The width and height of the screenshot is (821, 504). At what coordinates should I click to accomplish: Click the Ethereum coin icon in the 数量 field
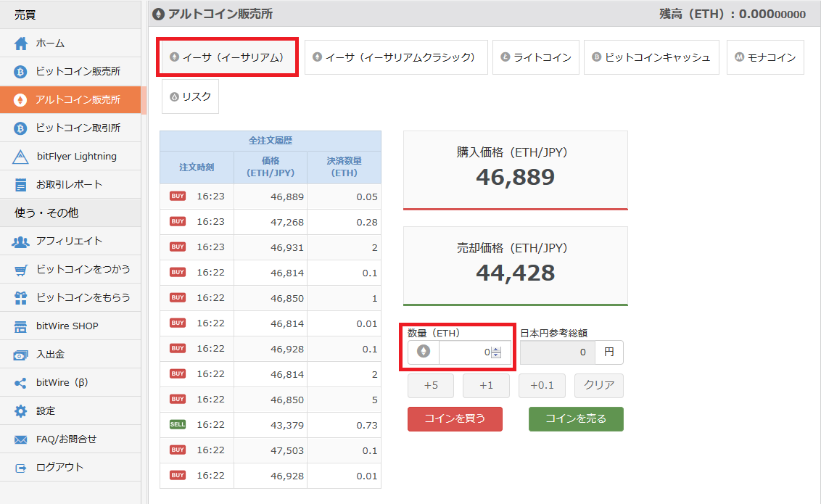pyautogui.click(x=424, y=352)
